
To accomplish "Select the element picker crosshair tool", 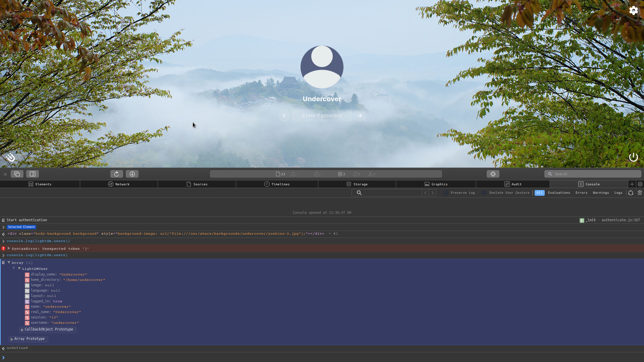I will 493,174.
